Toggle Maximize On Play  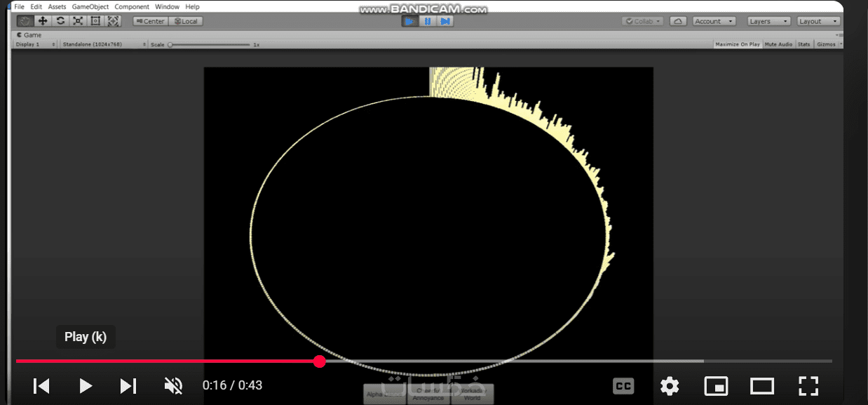coord(738,44)
